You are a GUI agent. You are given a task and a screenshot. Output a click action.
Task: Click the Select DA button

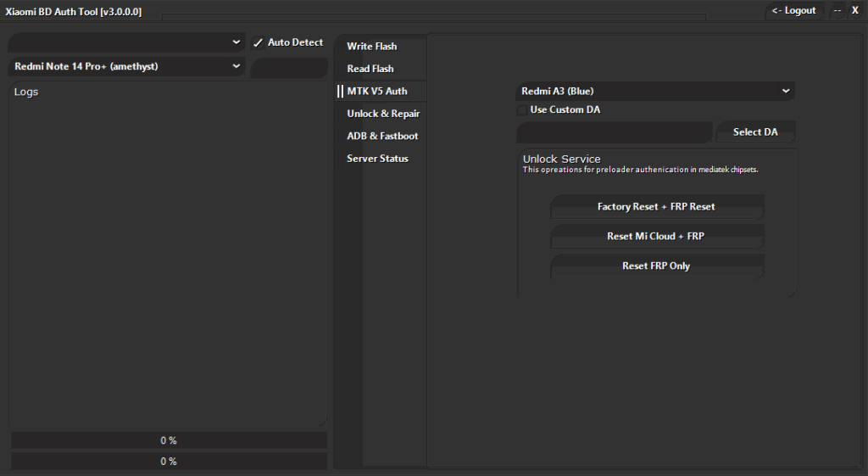click(x=754, y=132)
